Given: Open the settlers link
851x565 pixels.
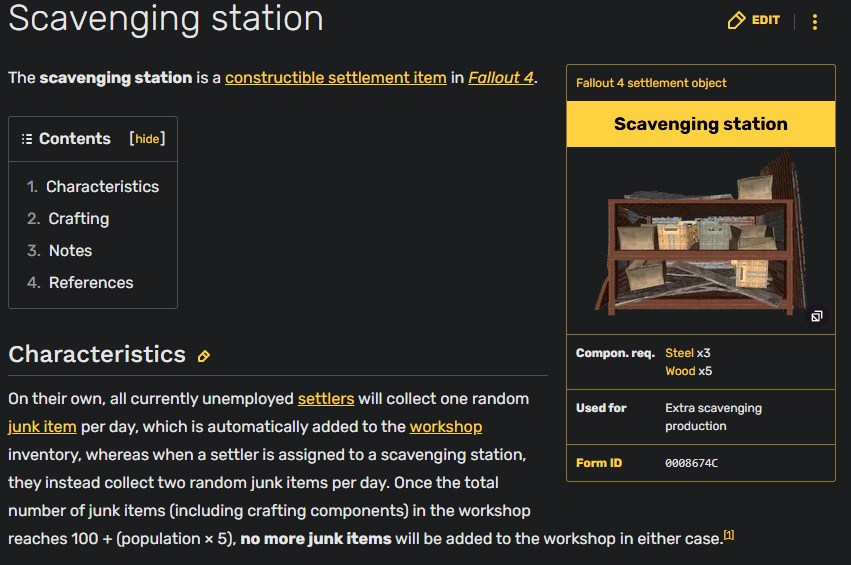Looking at the screenshot, I should [x=326, y=399].
